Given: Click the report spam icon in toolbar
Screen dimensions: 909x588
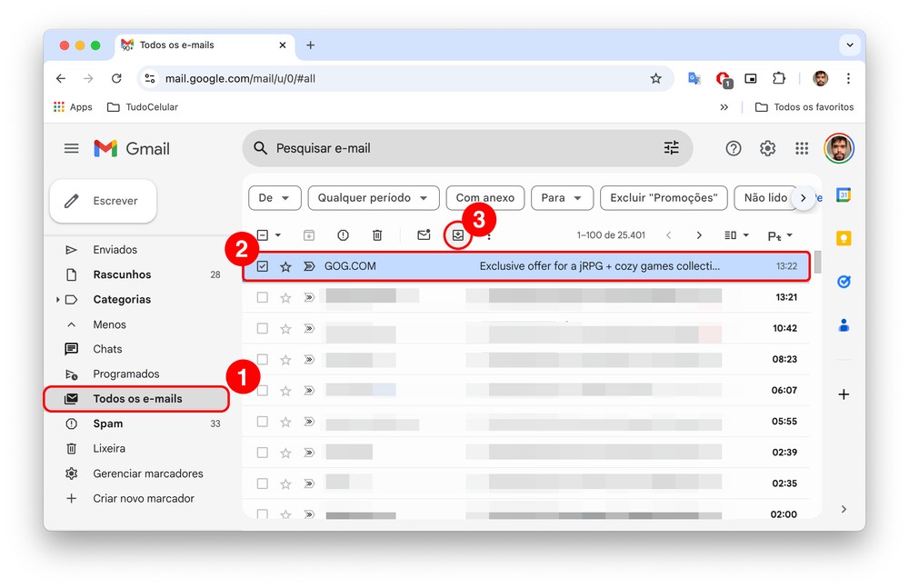Looking at the screenshot, I should click(x=343, y=235).
